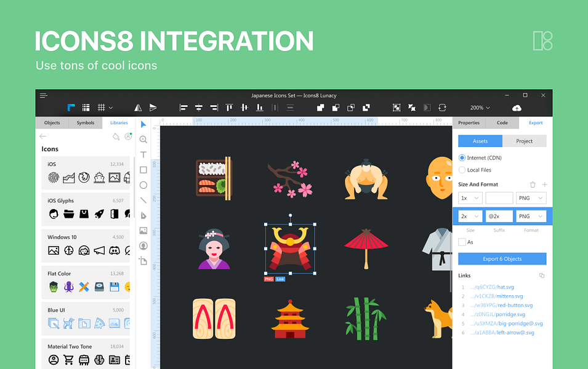Open the 2x size dropdown

pos(470,216)
